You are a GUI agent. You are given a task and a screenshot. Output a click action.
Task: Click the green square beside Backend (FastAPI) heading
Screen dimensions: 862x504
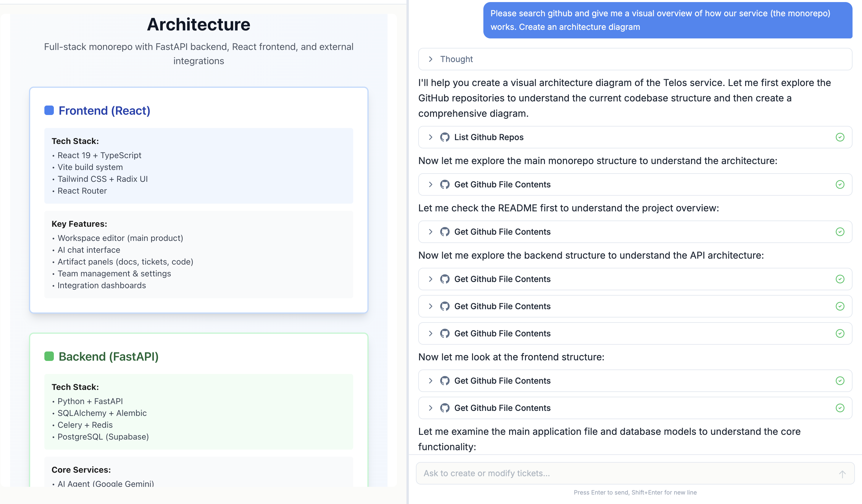[x=49, y=356]
